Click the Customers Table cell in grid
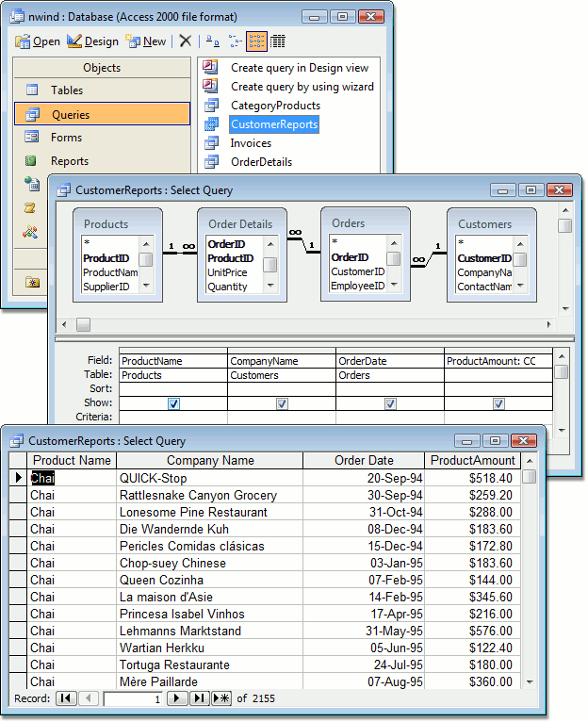 [282, 375]
